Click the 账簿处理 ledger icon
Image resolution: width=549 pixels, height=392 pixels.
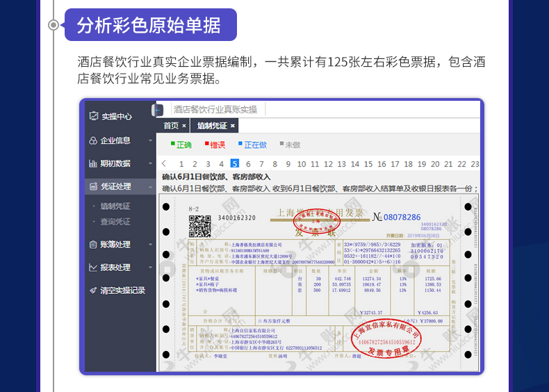(93, 245)
